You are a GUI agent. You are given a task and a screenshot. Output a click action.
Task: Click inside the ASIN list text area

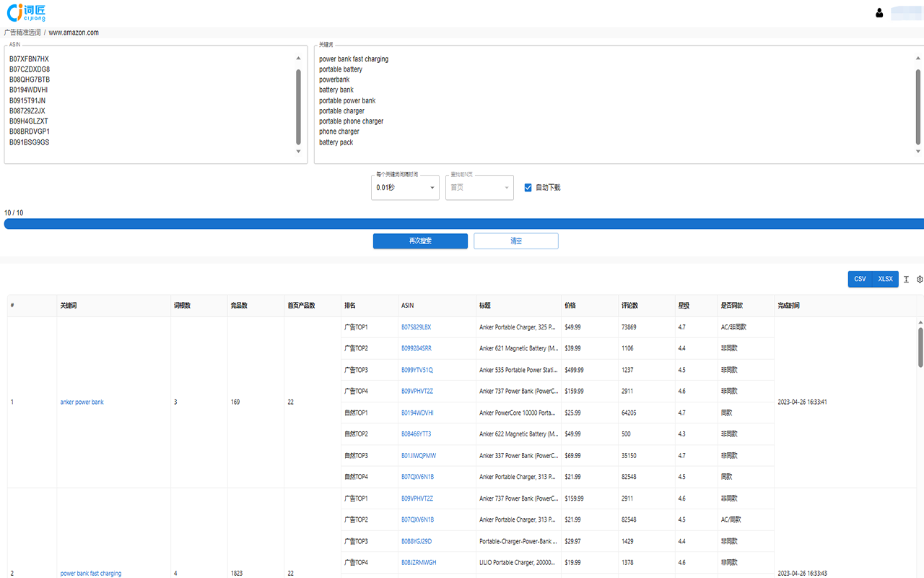tap(144, 101)
